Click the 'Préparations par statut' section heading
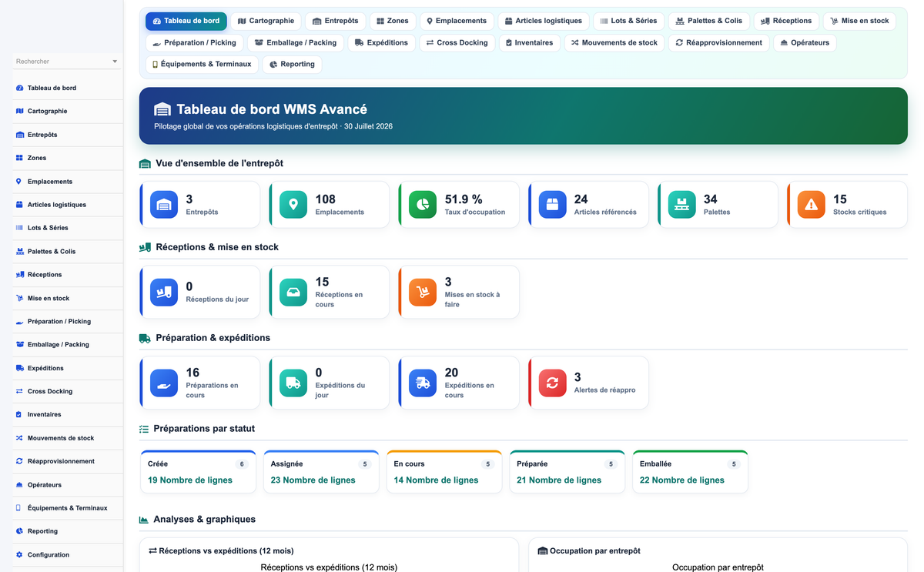 click(x=204, y=428)
